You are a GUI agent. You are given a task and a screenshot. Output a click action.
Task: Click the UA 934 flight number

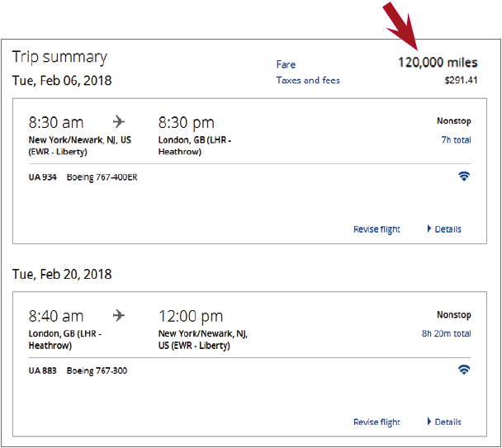click(x=43, y=177)
